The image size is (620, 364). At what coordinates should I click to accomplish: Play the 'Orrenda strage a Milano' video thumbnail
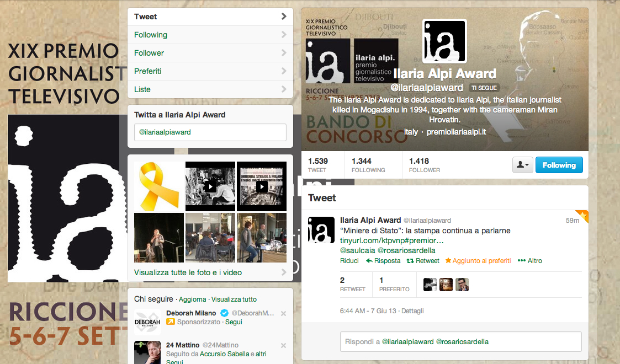tap(261, 186)
